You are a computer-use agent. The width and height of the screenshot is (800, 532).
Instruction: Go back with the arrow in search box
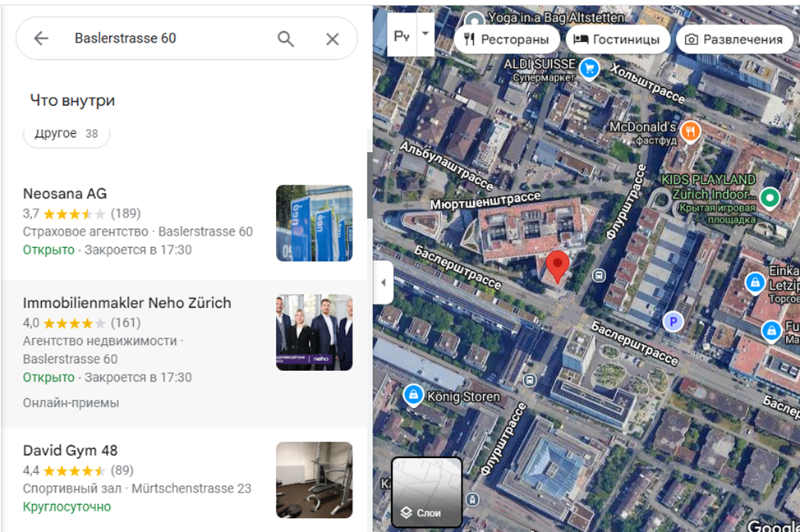coord(41,39)
